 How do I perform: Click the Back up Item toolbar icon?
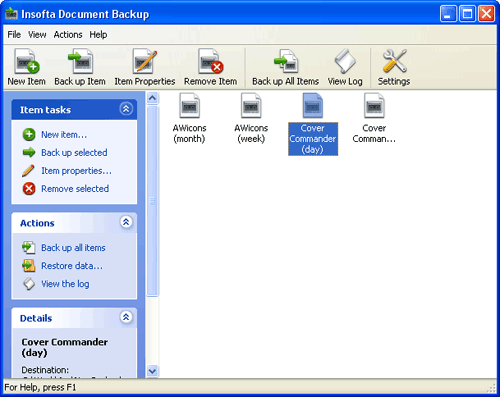(x=80, y=61)
